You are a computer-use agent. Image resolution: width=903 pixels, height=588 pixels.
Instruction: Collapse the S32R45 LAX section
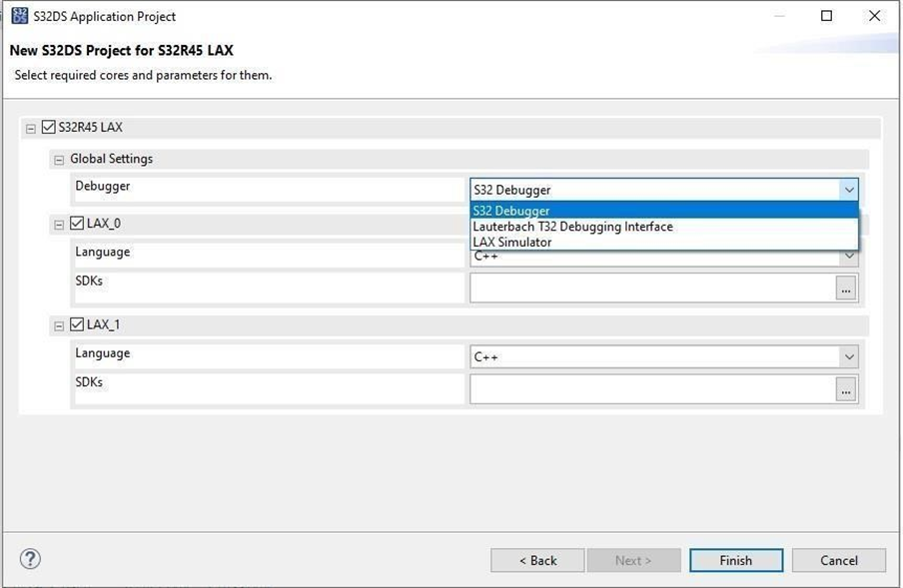33,127
